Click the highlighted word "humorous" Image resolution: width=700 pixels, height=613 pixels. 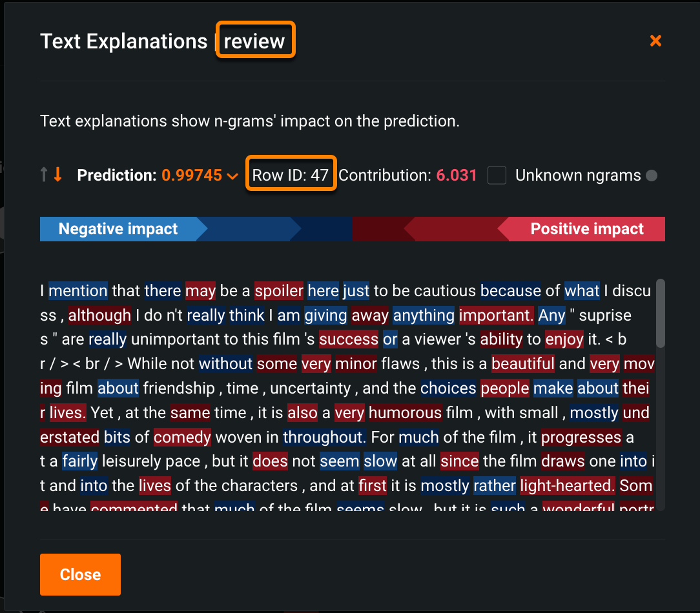click(x=406, y=413)
